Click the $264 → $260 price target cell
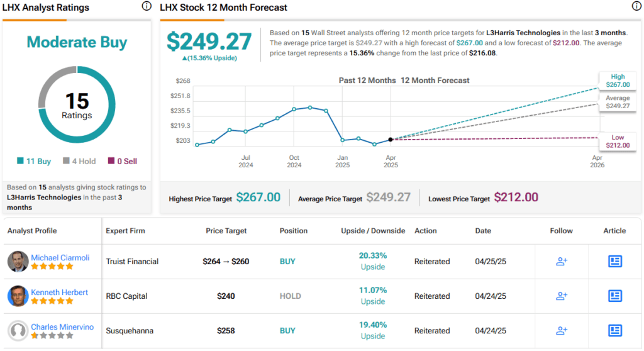The image size is (644, 351). click(x=226, y=262)
